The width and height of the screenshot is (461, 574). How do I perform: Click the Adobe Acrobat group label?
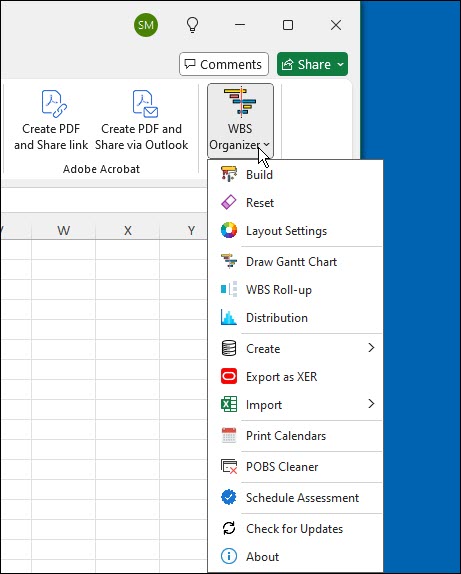coord(101,169)
